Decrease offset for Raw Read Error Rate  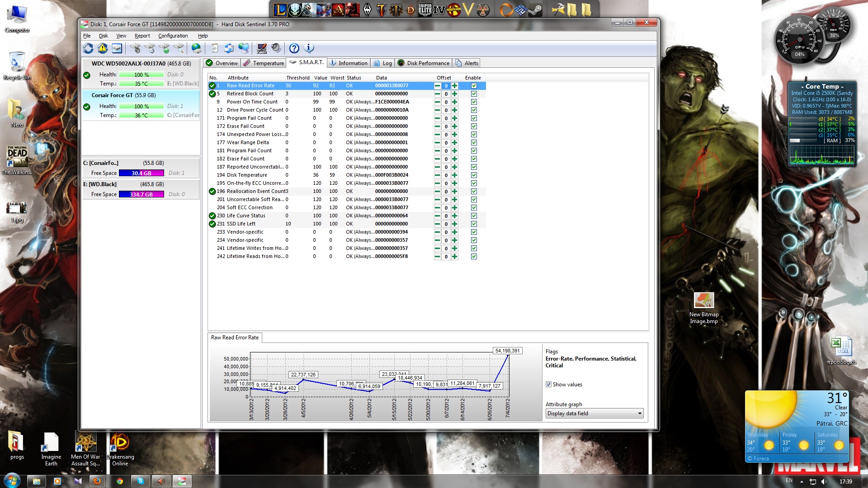pyautogui.click(x=437, y=86)
